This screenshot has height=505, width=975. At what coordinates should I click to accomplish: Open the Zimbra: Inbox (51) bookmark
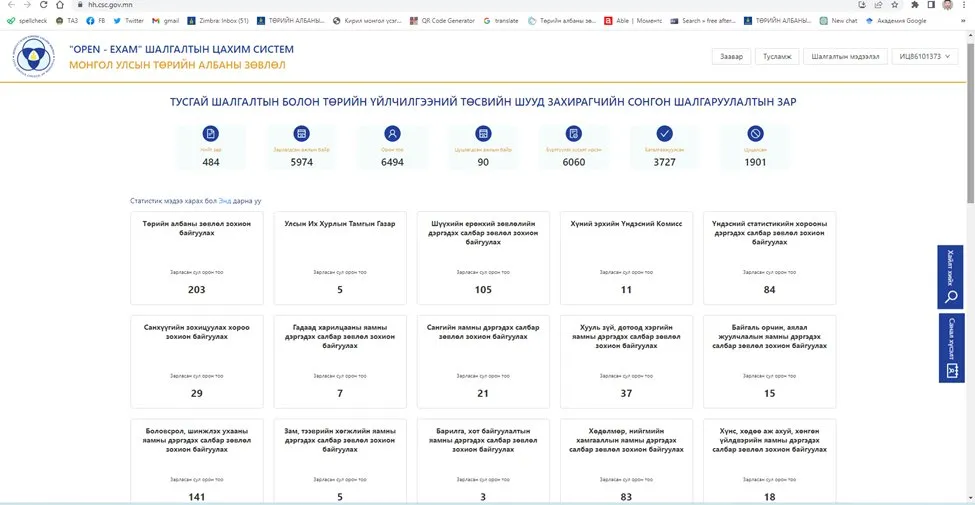coord(218,21)
